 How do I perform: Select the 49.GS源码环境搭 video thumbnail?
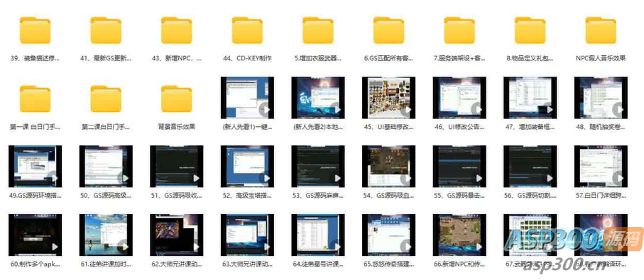35,166
